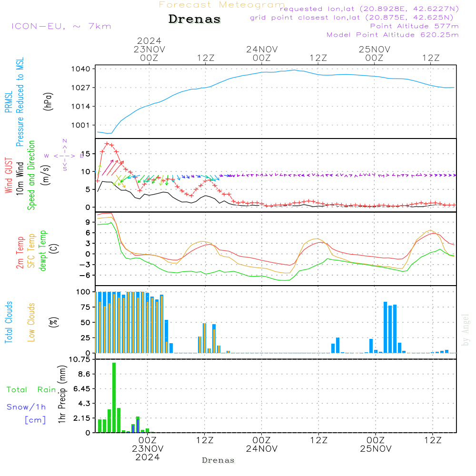The image size is (476, 476).
Task: Select the Model Point Altitude 620.25m text
Action: click(392, 35)
